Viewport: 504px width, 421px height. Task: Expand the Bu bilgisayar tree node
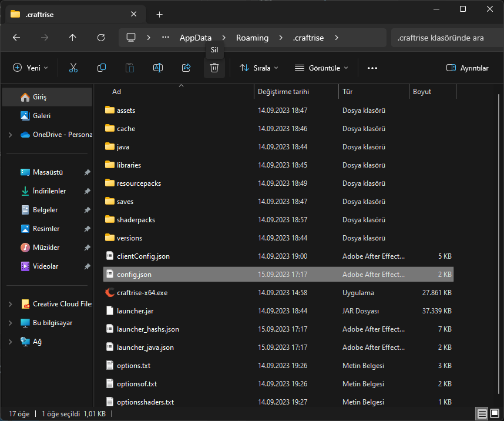tap(10, 323)
